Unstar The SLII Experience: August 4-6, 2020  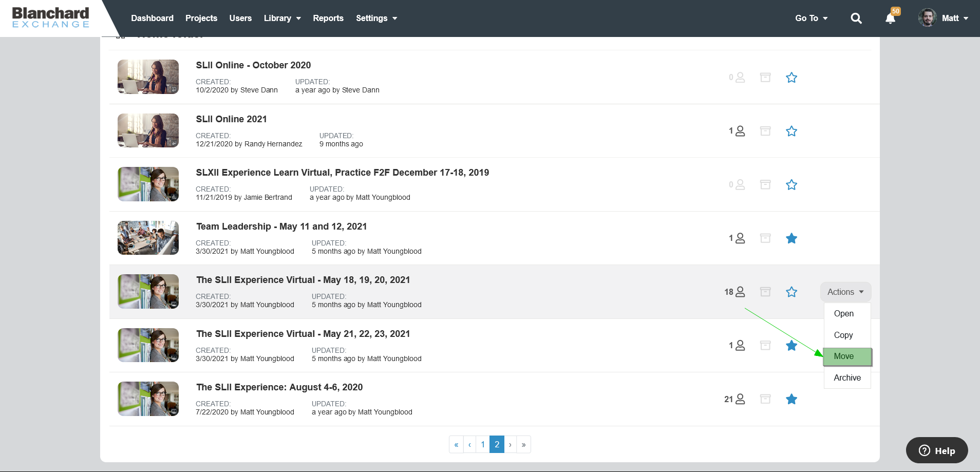791,399
